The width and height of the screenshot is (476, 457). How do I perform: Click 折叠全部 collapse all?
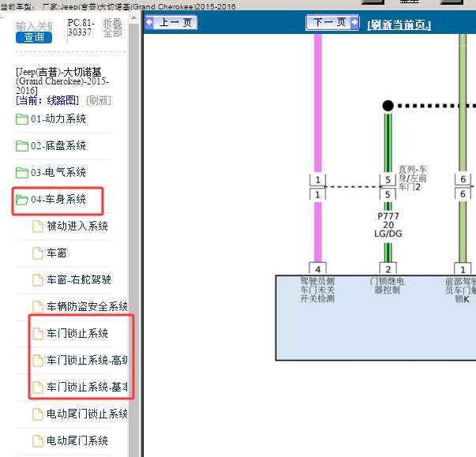113,28
